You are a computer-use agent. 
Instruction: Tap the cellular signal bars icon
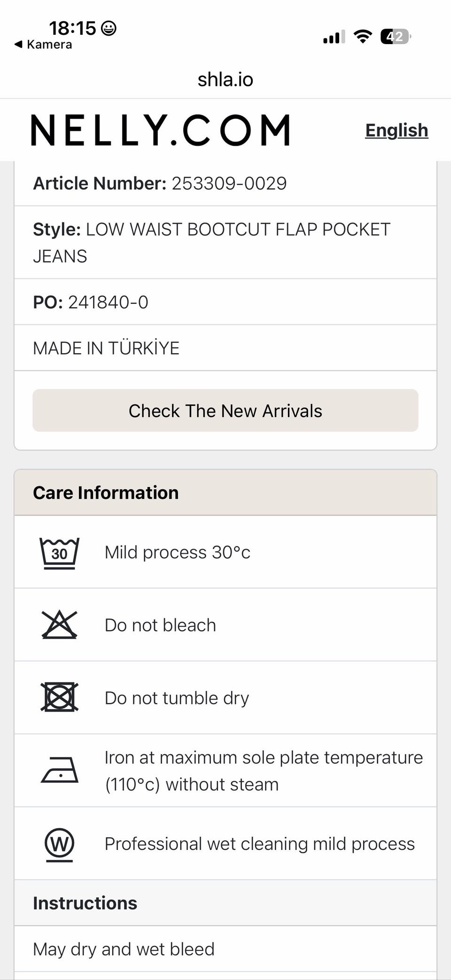point(334,37)
